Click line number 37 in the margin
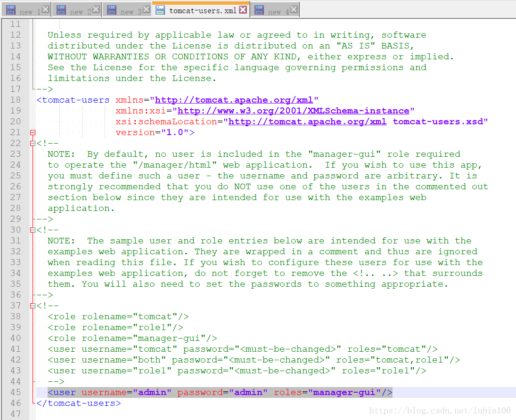 pos(16,306)
